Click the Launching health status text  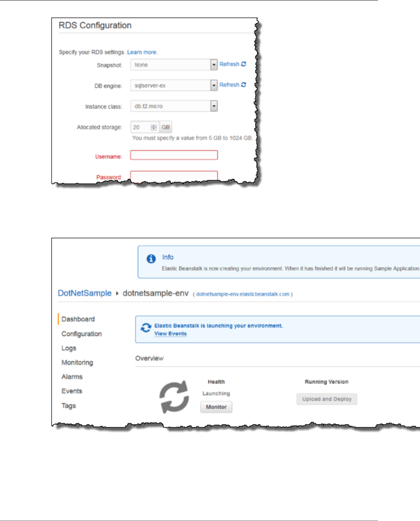click(216, 393)
